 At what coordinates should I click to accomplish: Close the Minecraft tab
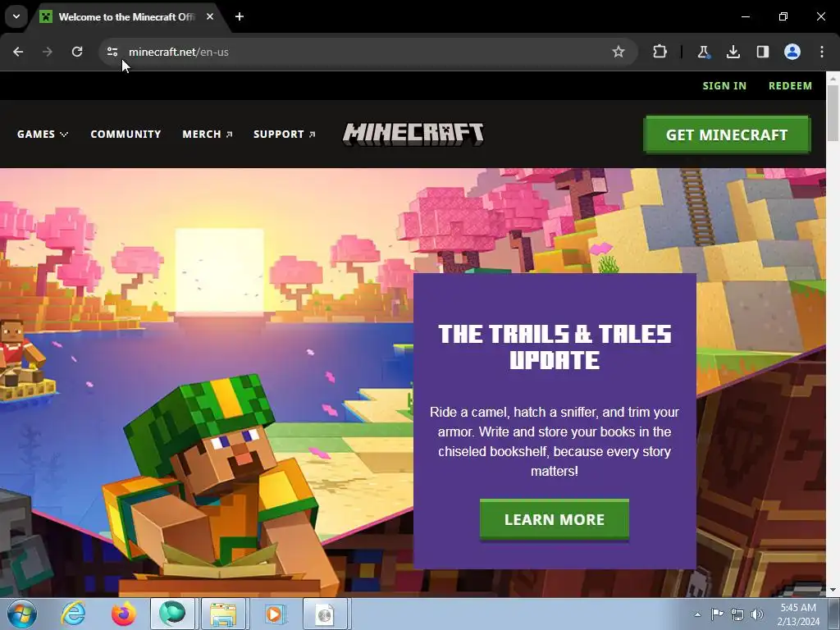coord(210,16)
